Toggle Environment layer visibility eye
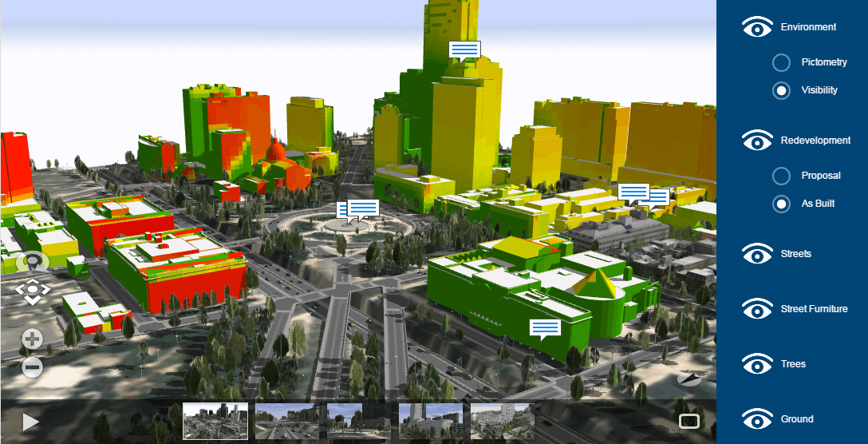The width and height of the screenshot is (868, 444). point(757,28)
